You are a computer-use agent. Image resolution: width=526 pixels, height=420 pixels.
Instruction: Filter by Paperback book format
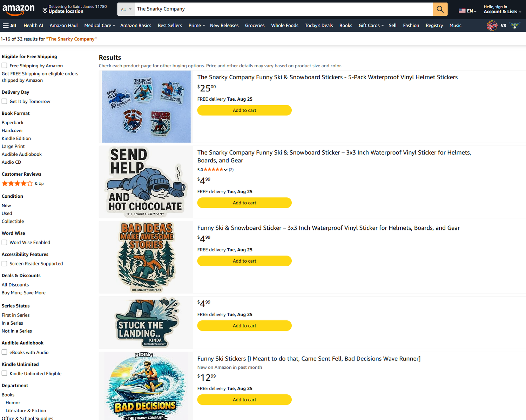tap(13, 122)
